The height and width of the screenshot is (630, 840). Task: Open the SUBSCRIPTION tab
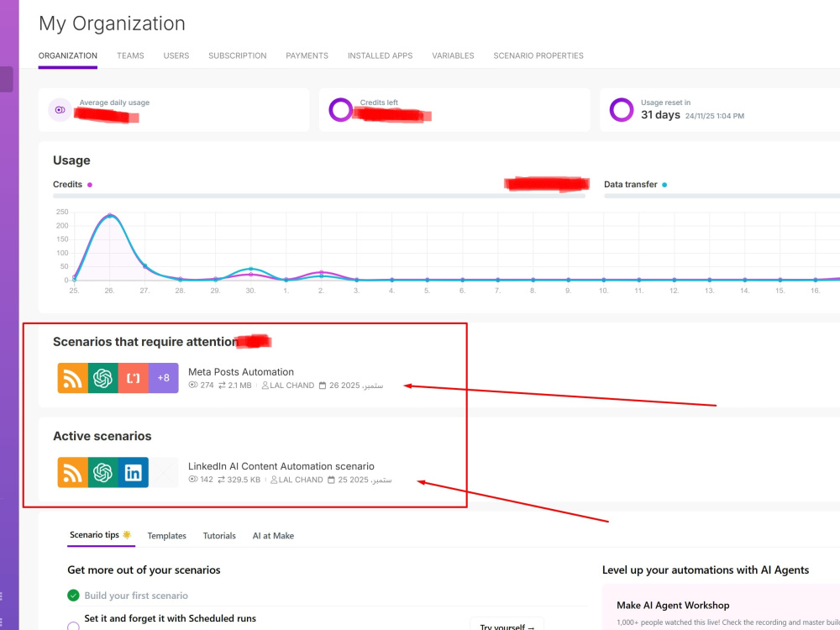[x=238, y=55]
